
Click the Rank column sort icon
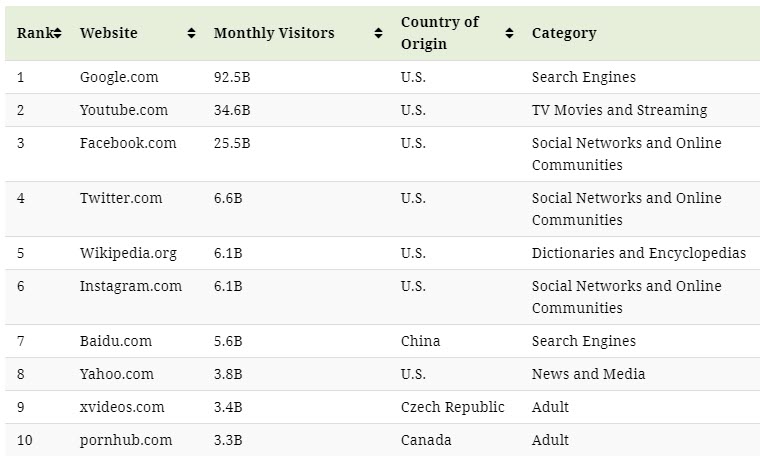58,33
